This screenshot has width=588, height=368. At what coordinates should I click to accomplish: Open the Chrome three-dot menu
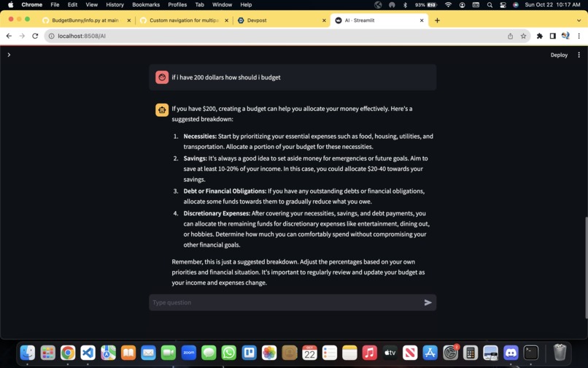pyautogui.click(x=579, y=36)
